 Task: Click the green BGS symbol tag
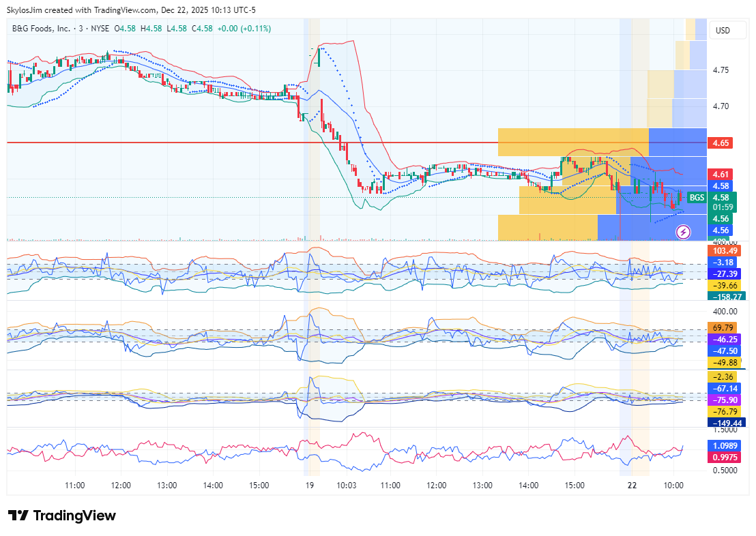696,198
